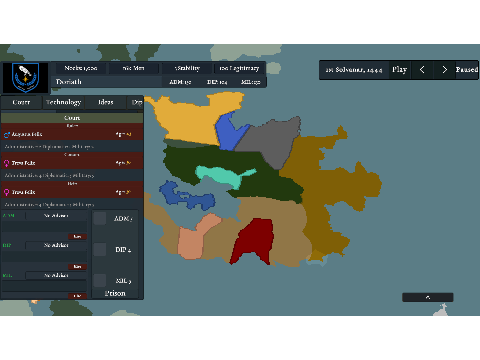480x360 pixels.
Task: Click the green DIP label in advisor section
Action: point(7,245)
